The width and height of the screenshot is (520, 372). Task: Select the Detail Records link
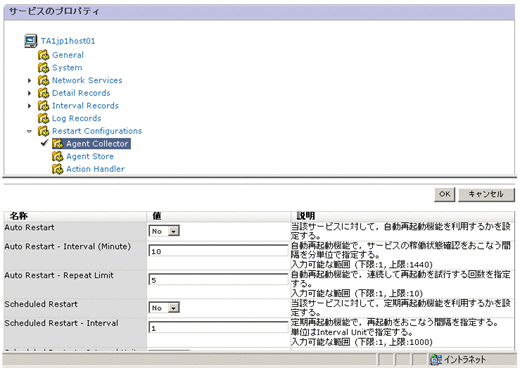point(81,93)
